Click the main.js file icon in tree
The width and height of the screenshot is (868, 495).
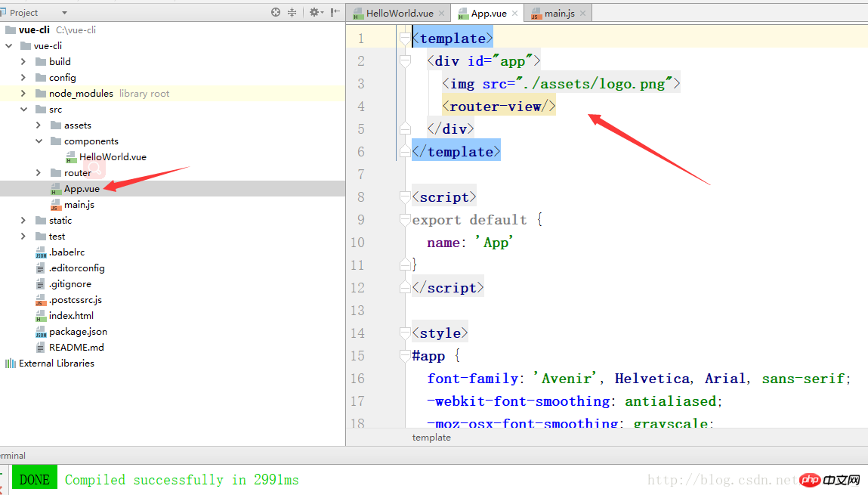point(56,206)
